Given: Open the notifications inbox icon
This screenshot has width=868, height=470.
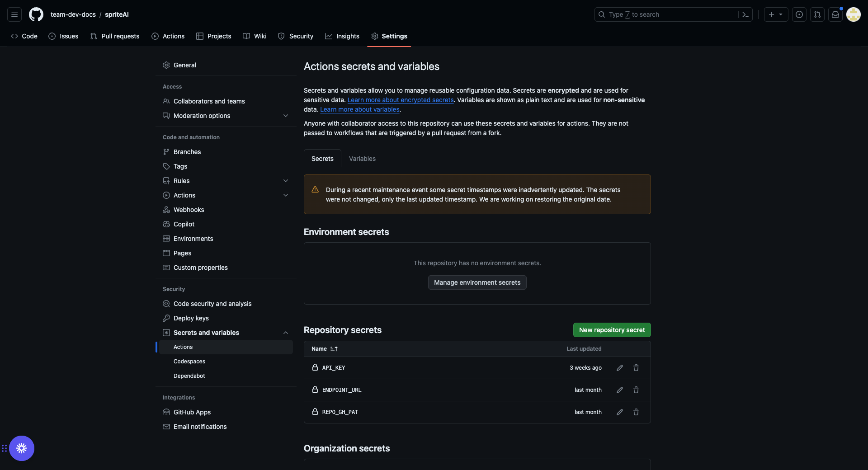Looking at the screenshot, I should click(x=835, y=14).
